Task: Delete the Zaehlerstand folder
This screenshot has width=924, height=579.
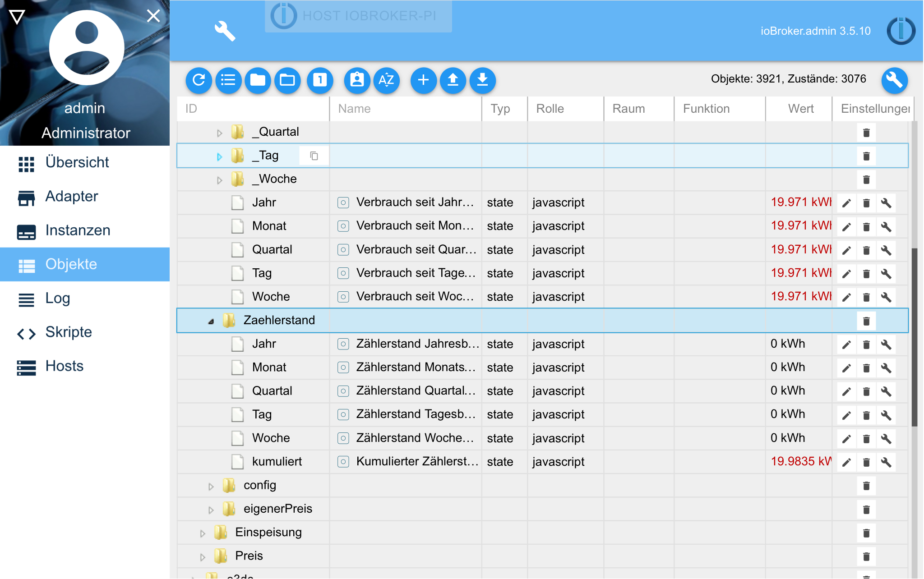Action: point(866,321)
